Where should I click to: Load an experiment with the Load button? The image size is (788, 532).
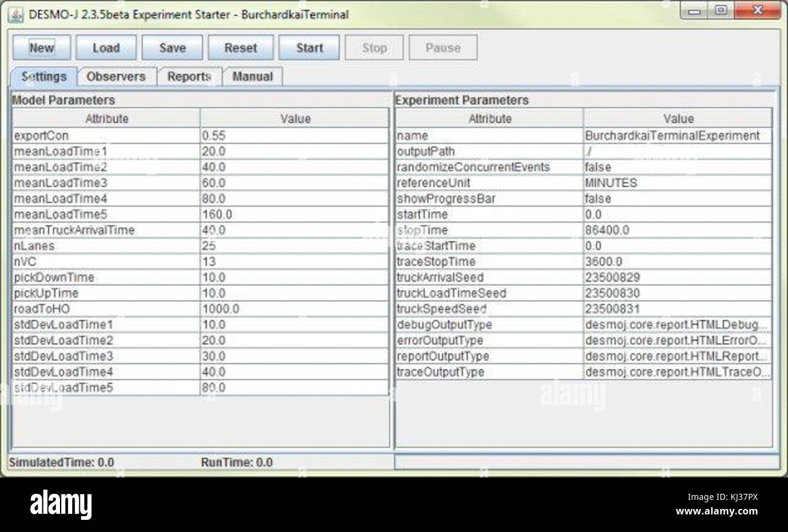[x=106, y=47]
